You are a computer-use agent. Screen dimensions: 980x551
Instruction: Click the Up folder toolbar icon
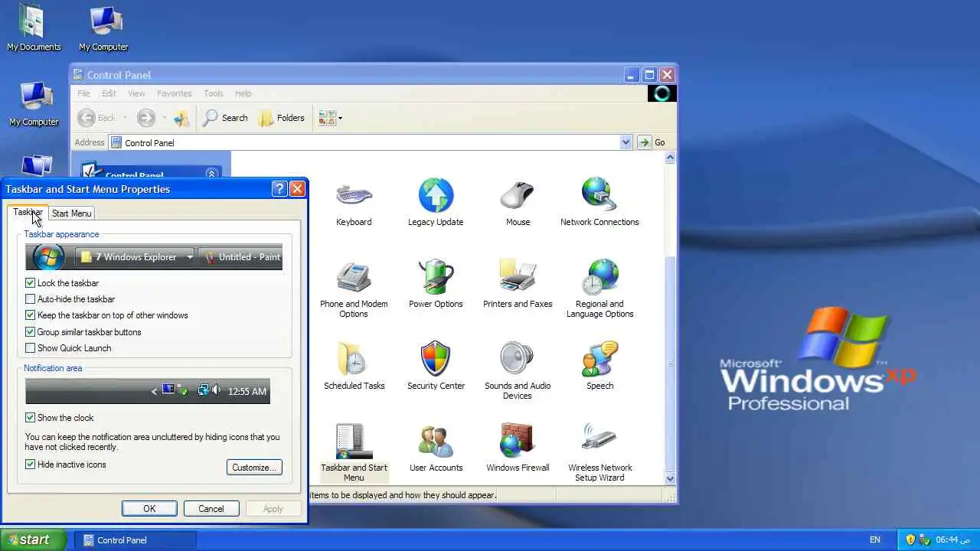[x=181, y=118]
